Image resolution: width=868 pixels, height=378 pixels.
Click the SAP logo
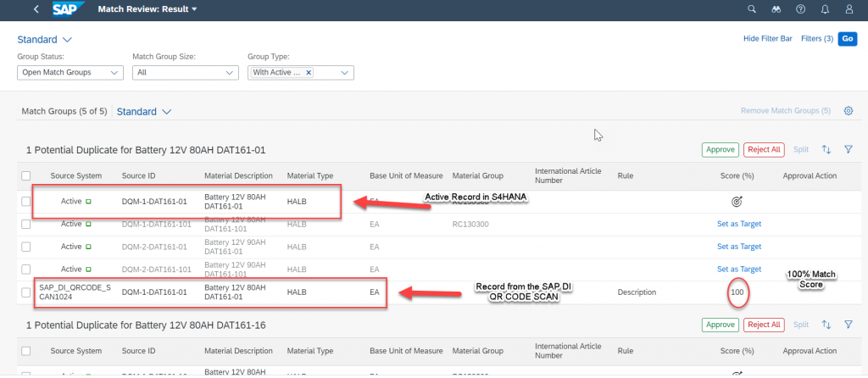point(69,9)
